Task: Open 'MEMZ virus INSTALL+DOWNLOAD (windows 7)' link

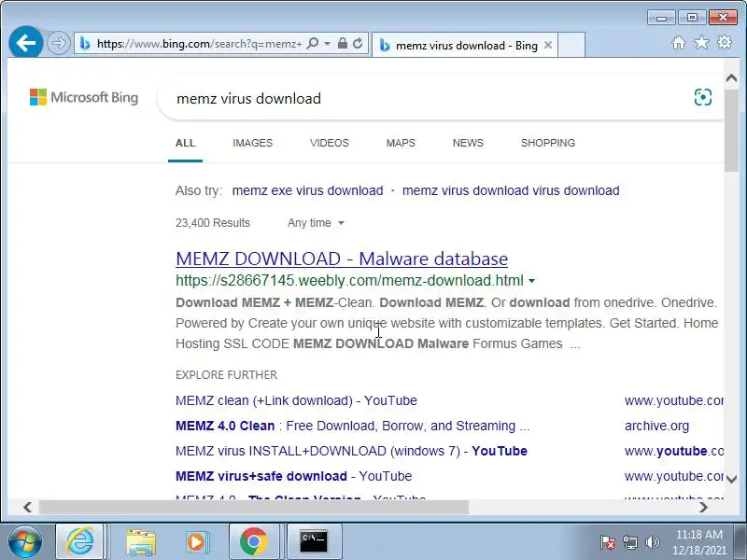Action: (x=352, y=451)
